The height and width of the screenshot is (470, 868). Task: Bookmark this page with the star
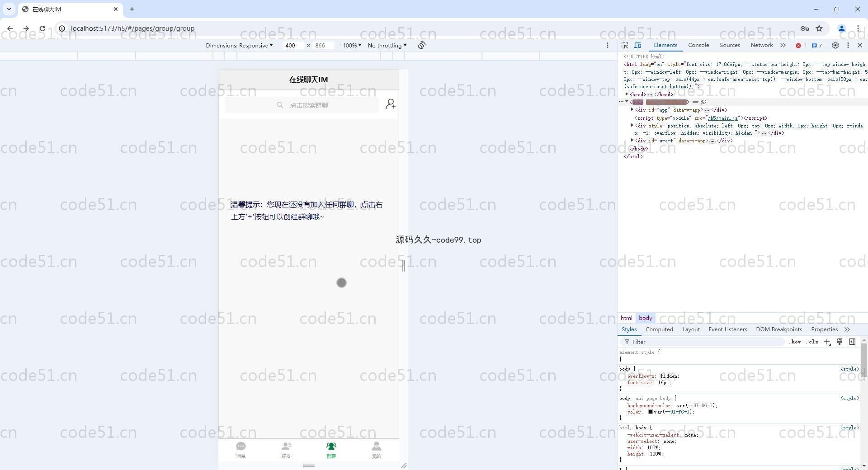819,28
